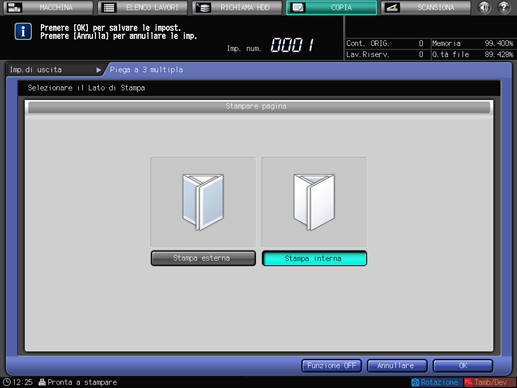Image resolution: width=517 pixels, height=388 pixels.
Task: Click the Imp. num. counter 0001
Action: (x=292, y=45)
